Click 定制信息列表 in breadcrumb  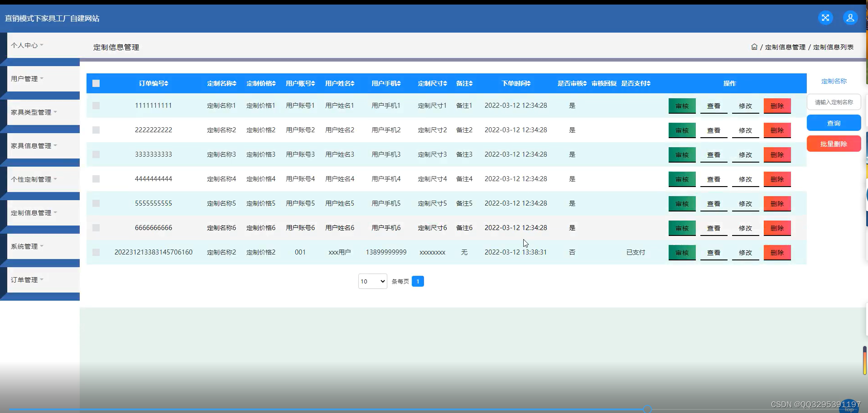click(x=833, y=47)
